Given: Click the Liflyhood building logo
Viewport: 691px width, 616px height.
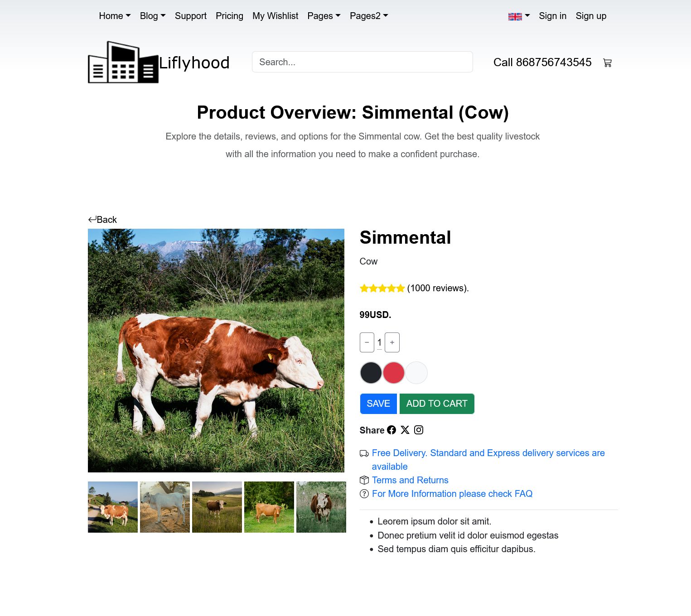Looking at the screenshot, I should [123, 63].
